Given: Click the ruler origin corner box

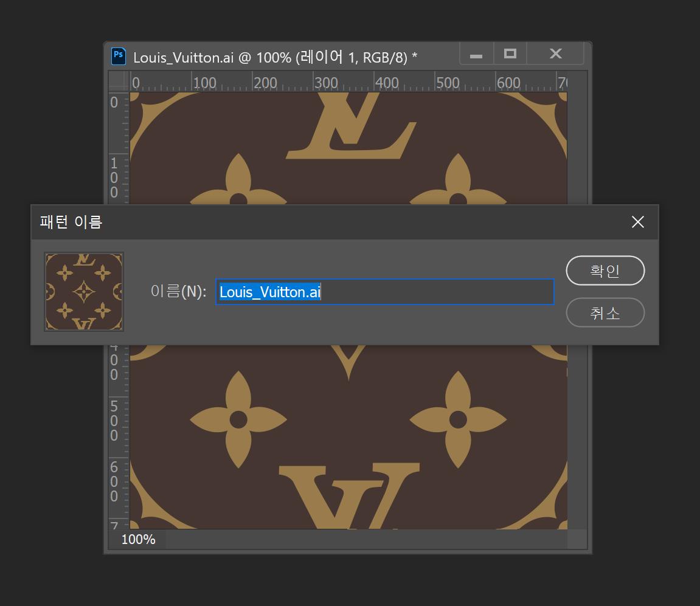Looking at the screenshot, I should pos(119,81).
